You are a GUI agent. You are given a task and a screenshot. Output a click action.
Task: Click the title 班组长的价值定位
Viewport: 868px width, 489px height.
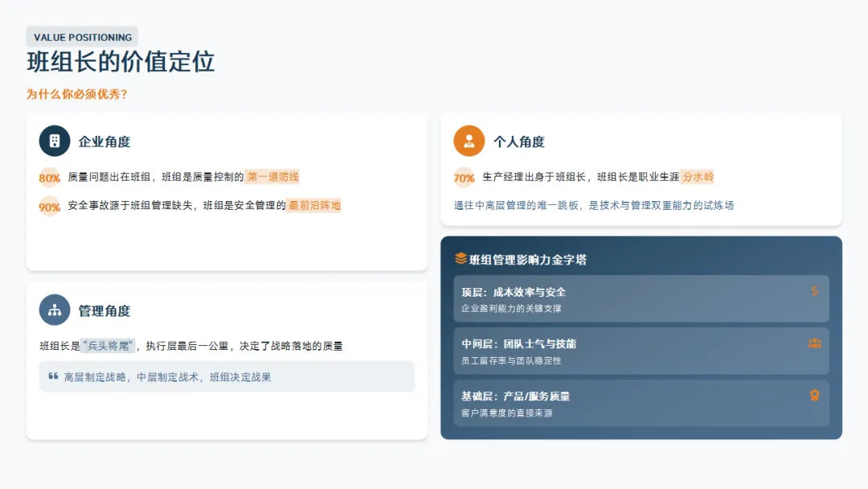[121, 61]
